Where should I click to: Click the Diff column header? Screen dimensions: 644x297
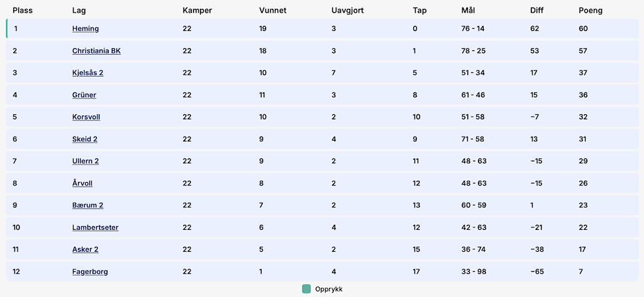[x=536, y=11]
